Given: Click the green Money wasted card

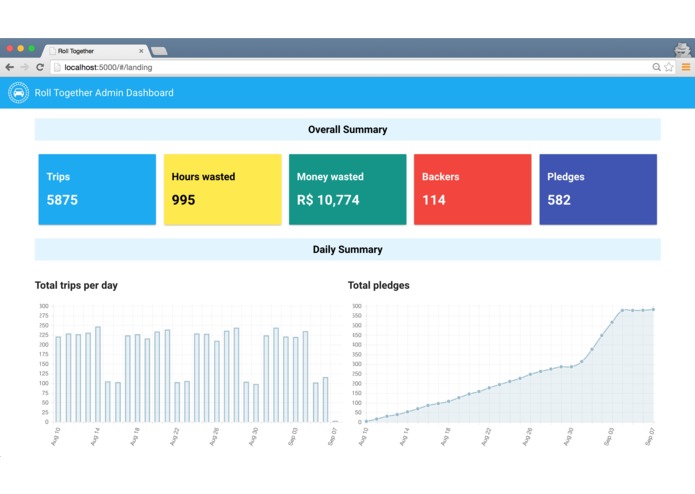Looking at the screenshot, I should [348, 189].
